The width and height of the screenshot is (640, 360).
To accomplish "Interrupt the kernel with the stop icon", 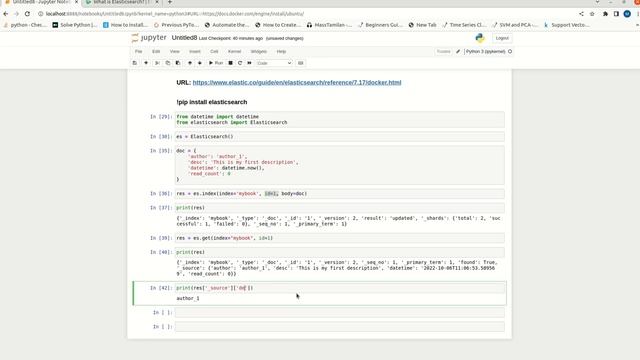I will pyautogui.click(x=231, y=63).
